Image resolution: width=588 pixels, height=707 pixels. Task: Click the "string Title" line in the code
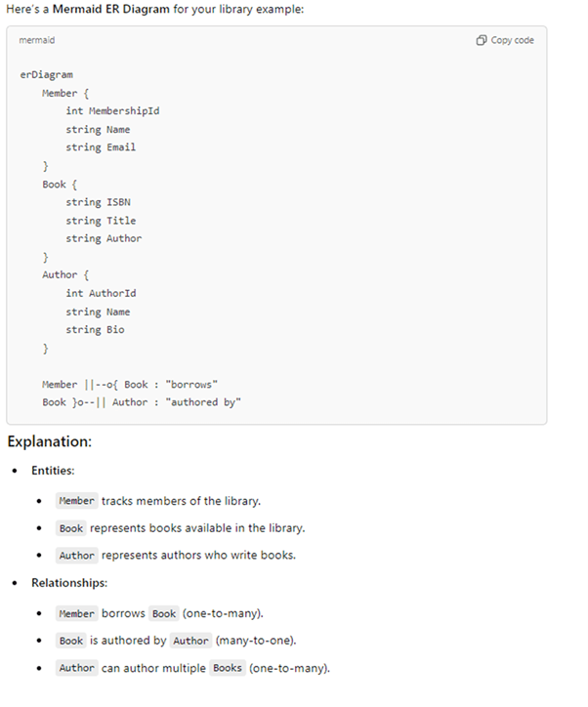(101, 221)
